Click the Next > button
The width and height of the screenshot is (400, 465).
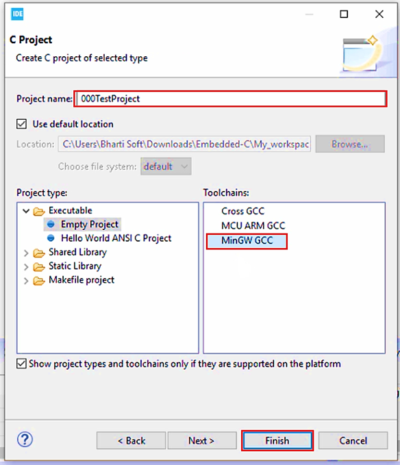[201, 441]
